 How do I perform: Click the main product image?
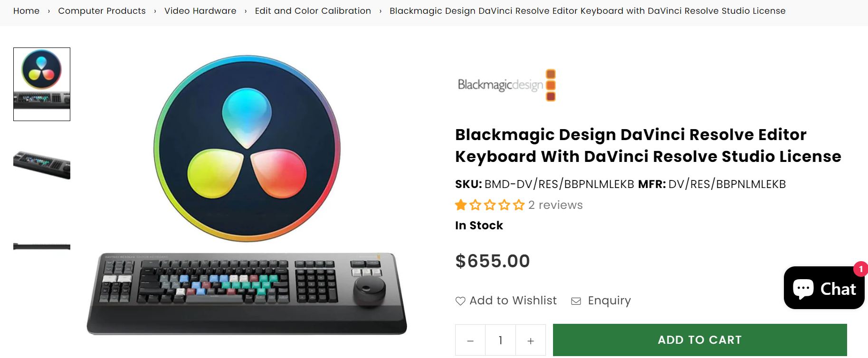point(247,195)
